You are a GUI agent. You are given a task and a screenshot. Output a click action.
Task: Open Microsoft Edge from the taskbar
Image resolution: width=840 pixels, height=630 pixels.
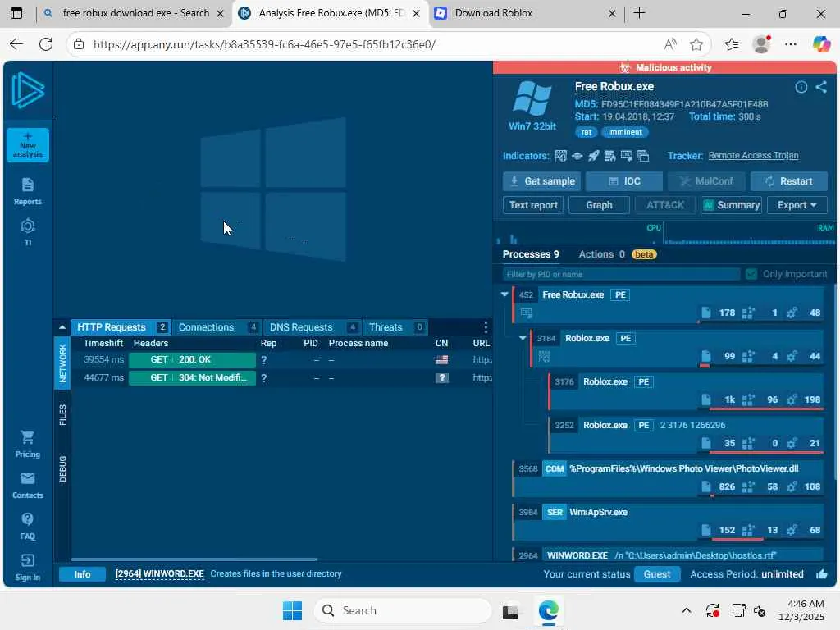pyautogui.click(x=549, y=610)
